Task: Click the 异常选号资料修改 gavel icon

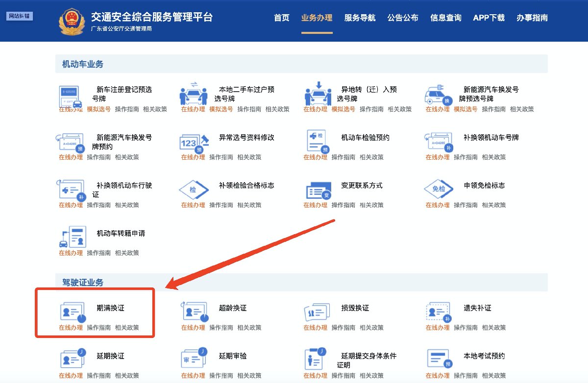Action: (x=194, y=142)
